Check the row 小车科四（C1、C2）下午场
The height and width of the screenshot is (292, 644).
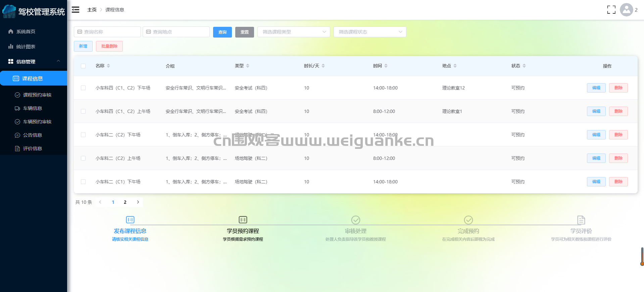click(x=83, y=88)
